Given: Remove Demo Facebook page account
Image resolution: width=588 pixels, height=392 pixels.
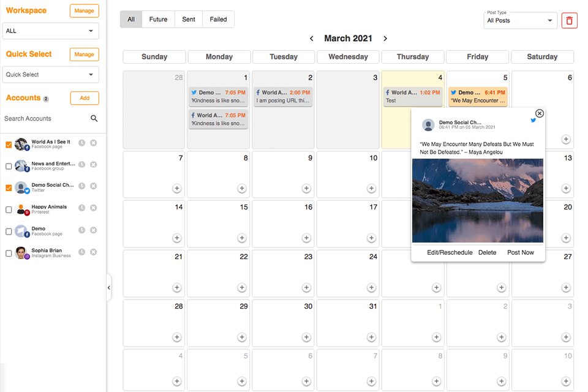Looking at the screenshot, I should (93, 230).
